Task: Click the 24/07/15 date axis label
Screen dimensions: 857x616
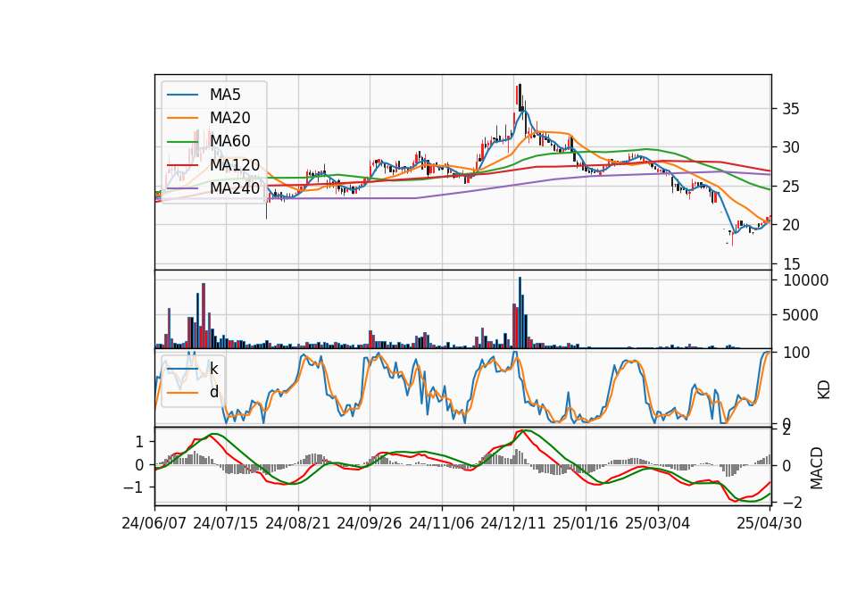Action: pos(225,523)
